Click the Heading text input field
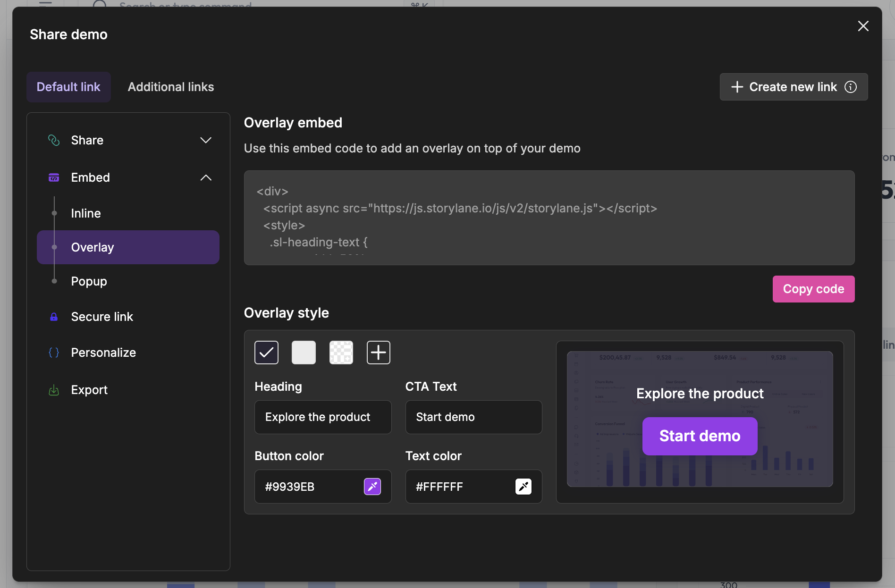 (323, 417)
